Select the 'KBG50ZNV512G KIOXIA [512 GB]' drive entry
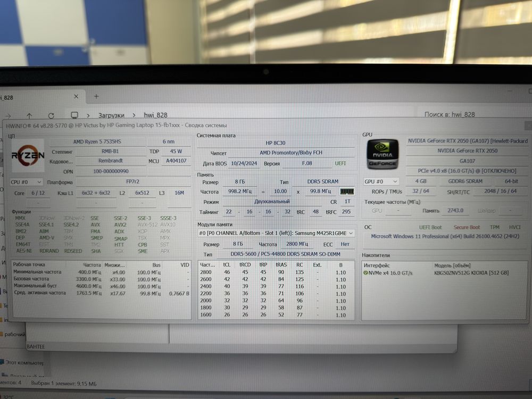This screenshot has height=399, width=532. (x=471, y=273)
